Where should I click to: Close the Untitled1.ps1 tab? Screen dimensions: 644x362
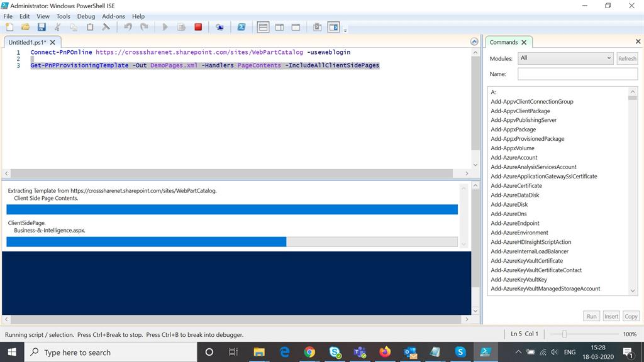(53, 42)
